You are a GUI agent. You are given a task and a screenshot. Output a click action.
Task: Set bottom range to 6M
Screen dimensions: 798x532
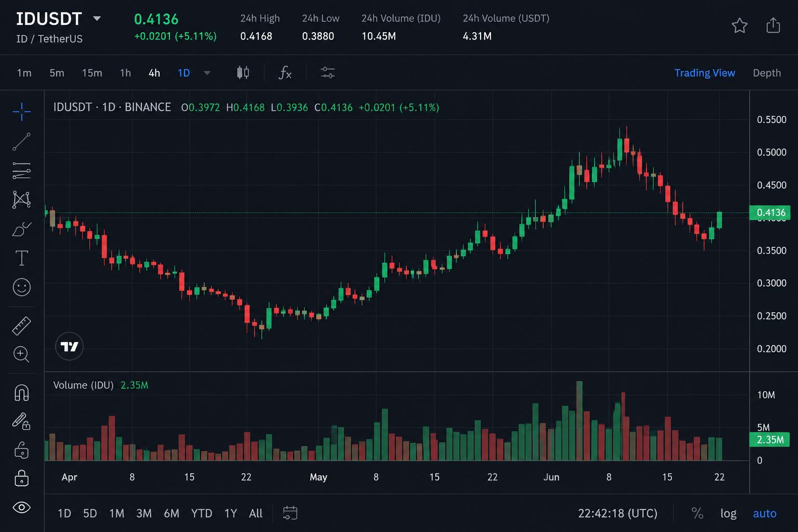[171, 513]
